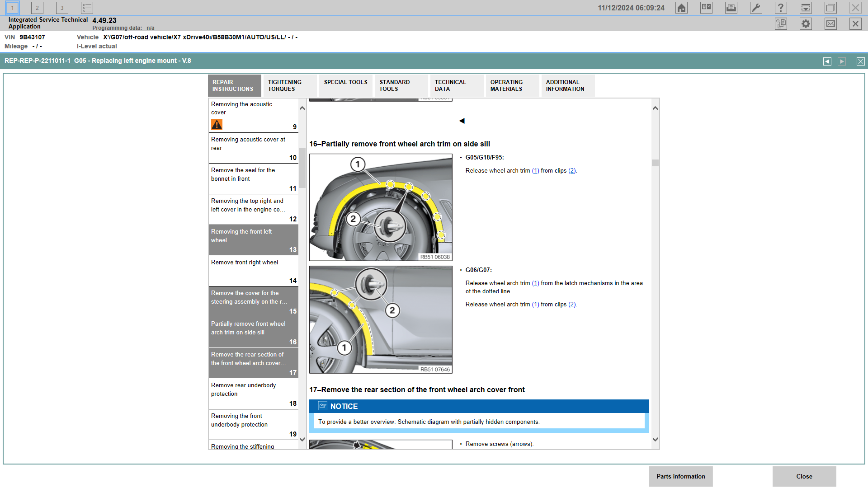
Task: Open the settings gear icon
Action: point(805,23)
